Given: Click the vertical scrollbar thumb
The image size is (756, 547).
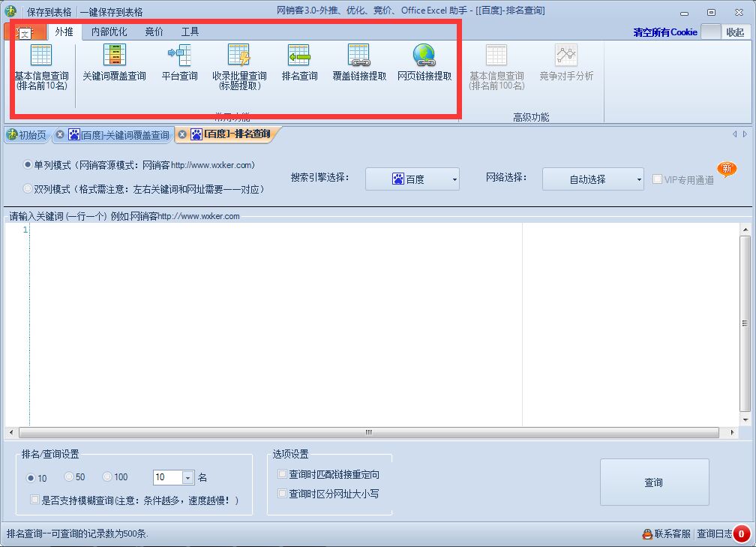Looking at the screenshot, I should coord(745,323).
